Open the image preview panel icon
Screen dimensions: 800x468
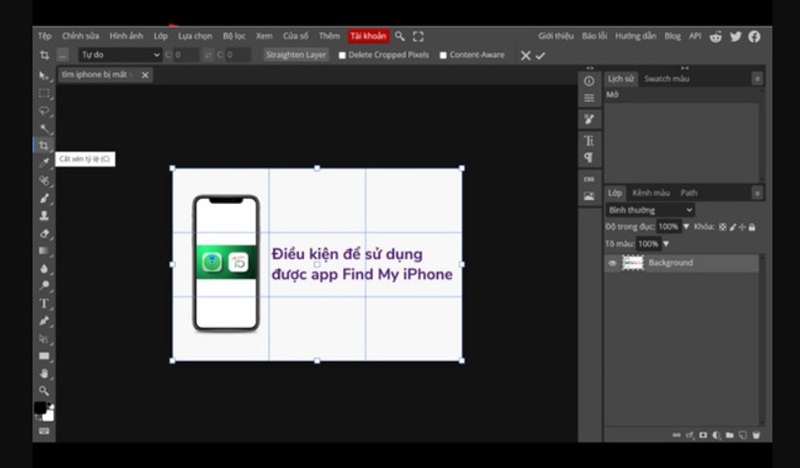coord(589,196)
